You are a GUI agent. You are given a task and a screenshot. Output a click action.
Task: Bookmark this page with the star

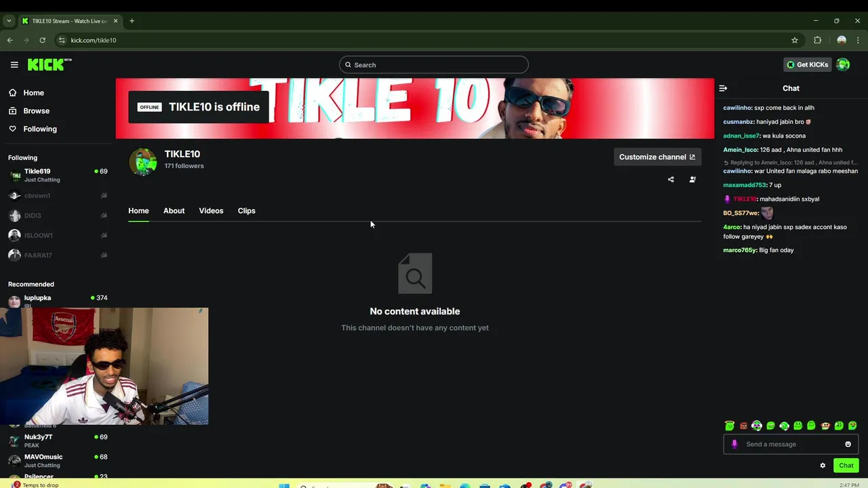(x=795, y=40)
